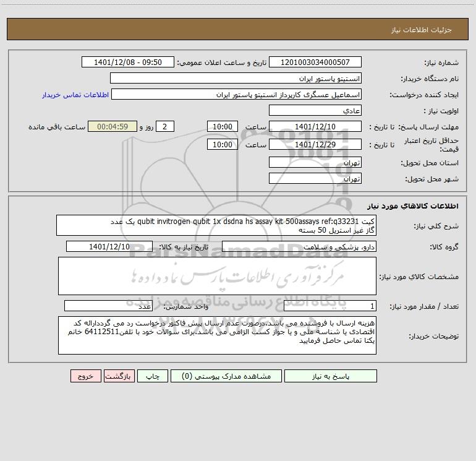The height and width of the screenshot is (461, 476).
Task: Click the remaining days field showing 2
Action: click(165, 126)
